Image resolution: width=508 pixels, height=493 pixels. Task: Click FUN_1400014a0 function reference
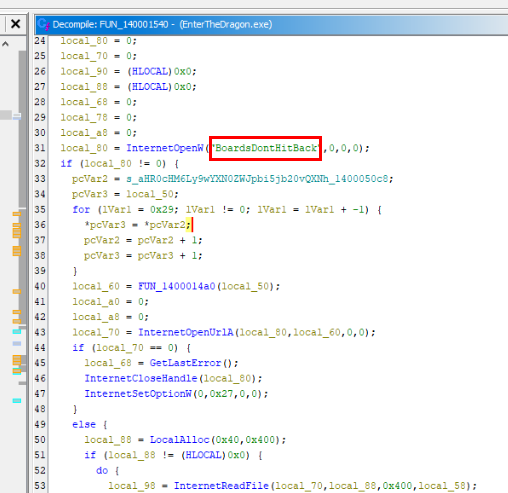point(177,286)
